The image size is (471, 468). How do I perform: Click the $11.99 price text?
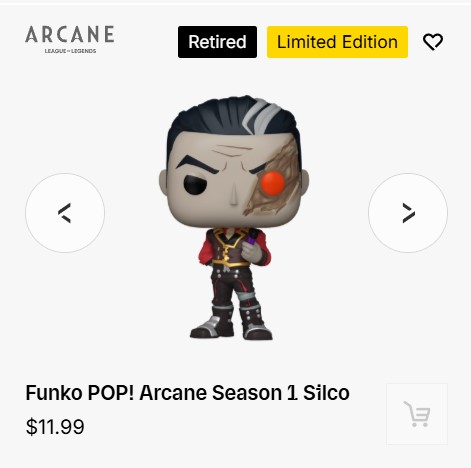[x=55, y=427]
